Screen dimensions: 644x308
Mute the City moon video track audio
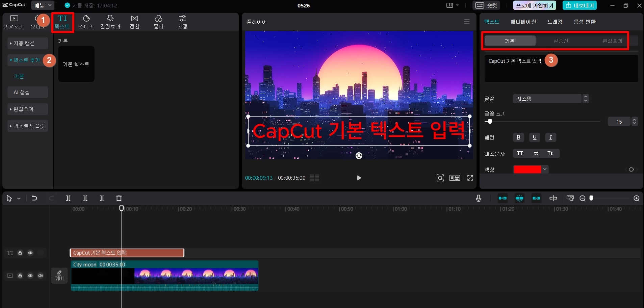coord(41,276)
